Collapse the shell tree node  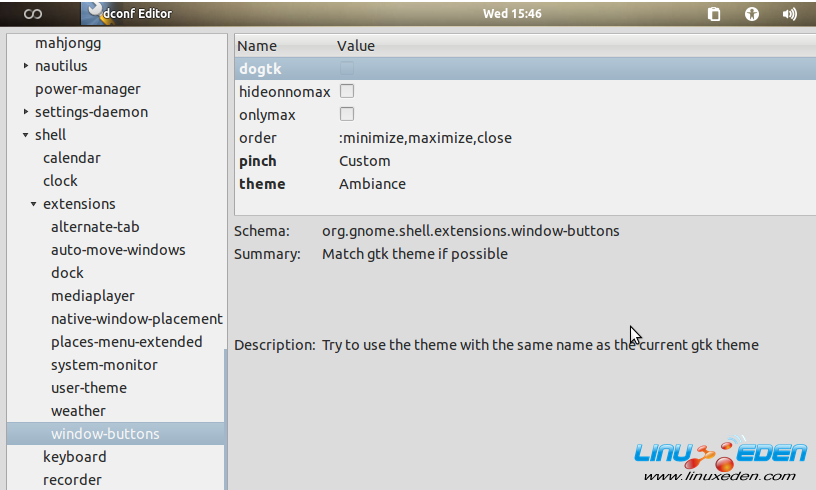[x=26, y=135]
